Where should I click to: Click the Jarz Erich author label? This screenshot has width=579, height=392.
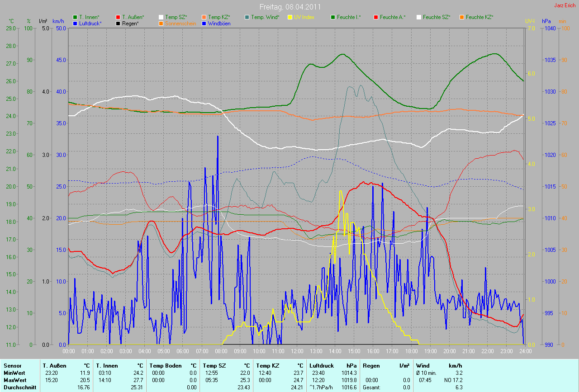pyautogui.click(x=565, y=5)
